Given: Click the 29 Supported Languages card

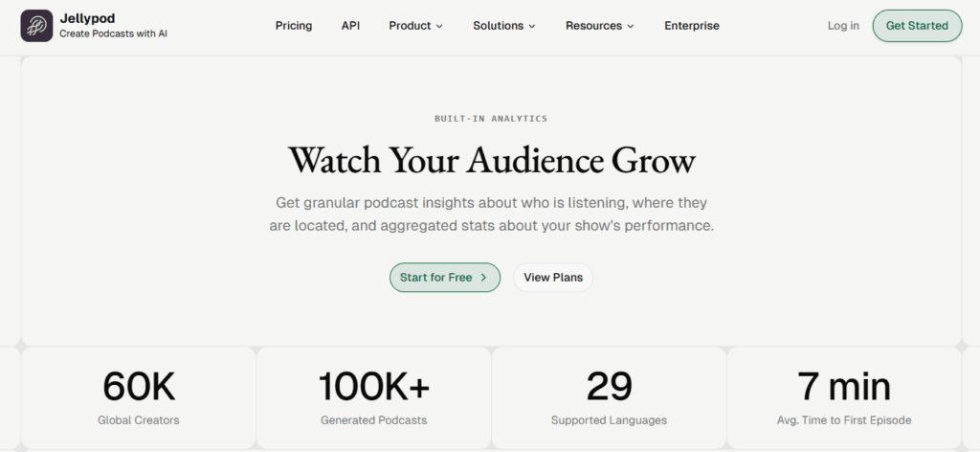Looking at the screenshot, I should coord(609,397).
